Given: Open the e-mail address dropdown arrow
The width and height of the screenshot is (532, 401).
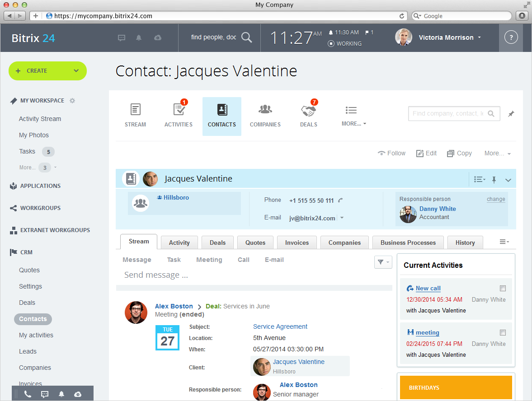Looking at the screenshot, I should point(342,218).
